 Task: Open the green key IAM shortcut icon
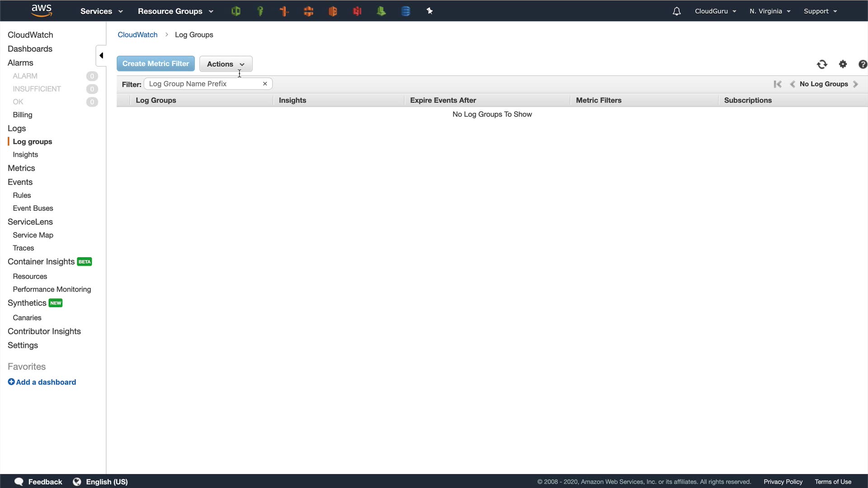tap(260, 11)
